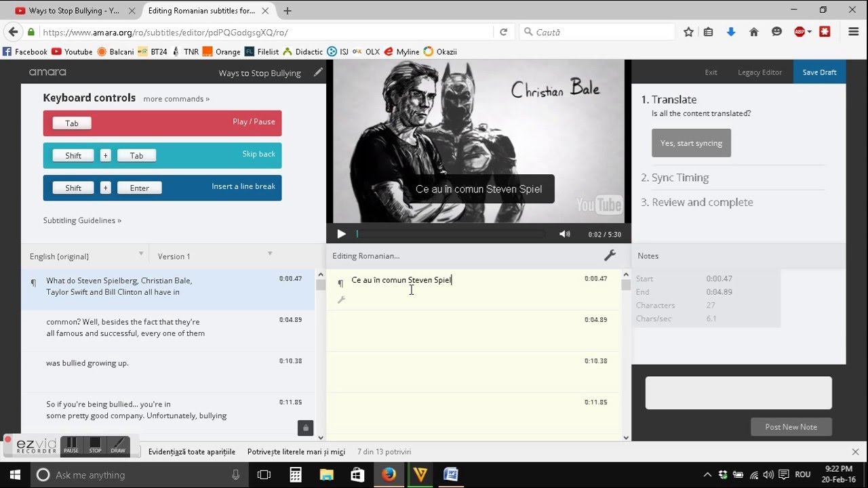Launch Calculator from the taskbar
Screen dimensions: 868x488
296,475
